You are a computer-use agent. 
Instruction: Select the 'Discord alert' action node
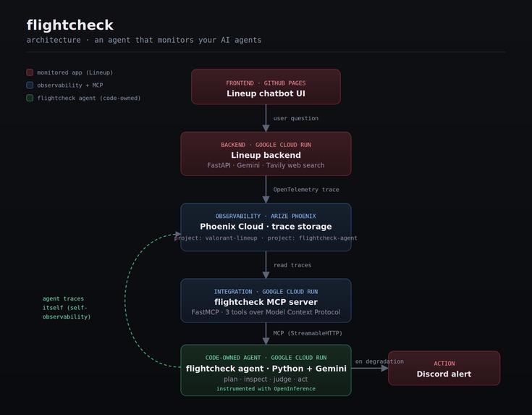444,368
